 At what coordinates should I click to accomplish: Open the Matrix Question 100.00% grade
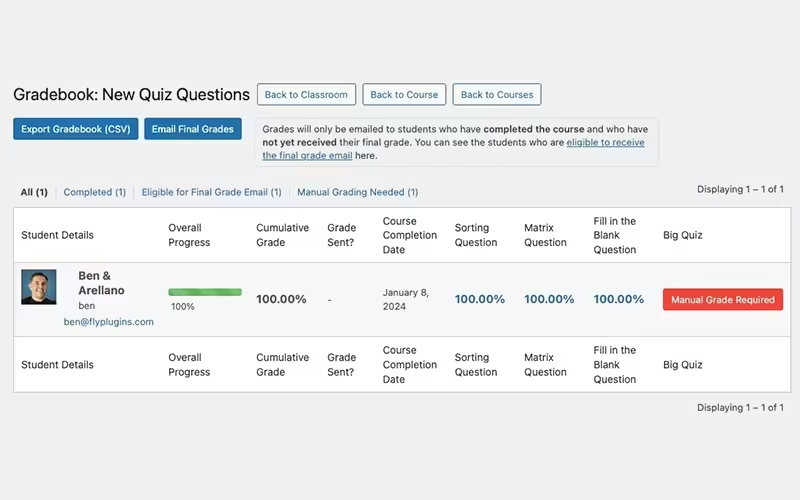[549, 299]
